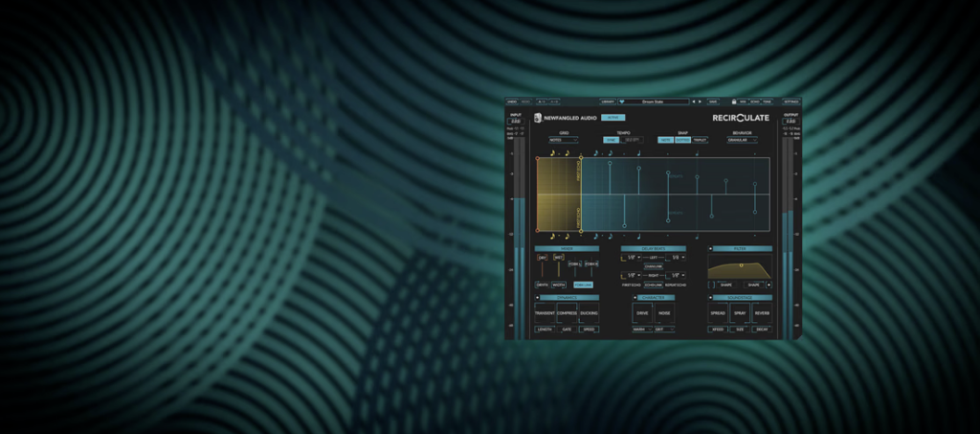
Task: Click the Spray control
Action: point(740,312)
